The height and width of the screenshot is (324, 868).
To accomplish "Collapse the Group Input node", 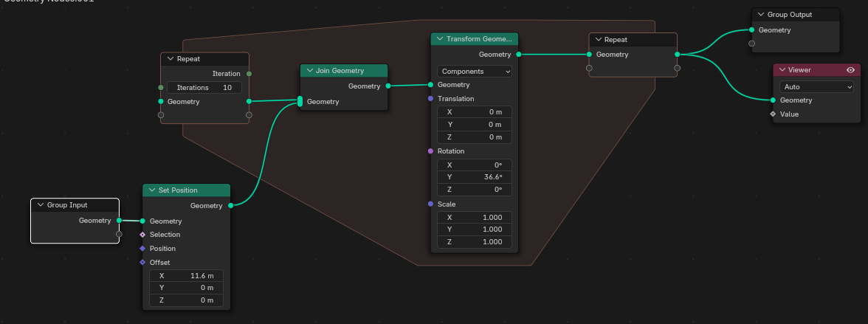I will coord(41,205).
